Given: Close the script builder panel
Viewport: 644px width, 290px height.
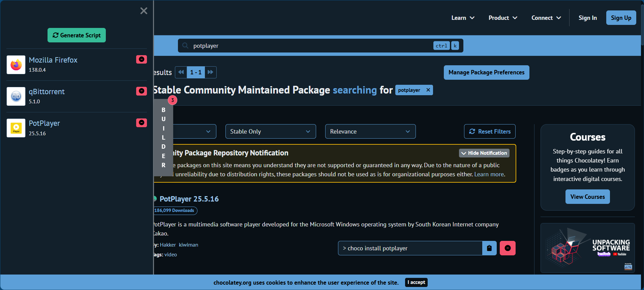Looking at the screenshot, I should click(x=144, y=11).
